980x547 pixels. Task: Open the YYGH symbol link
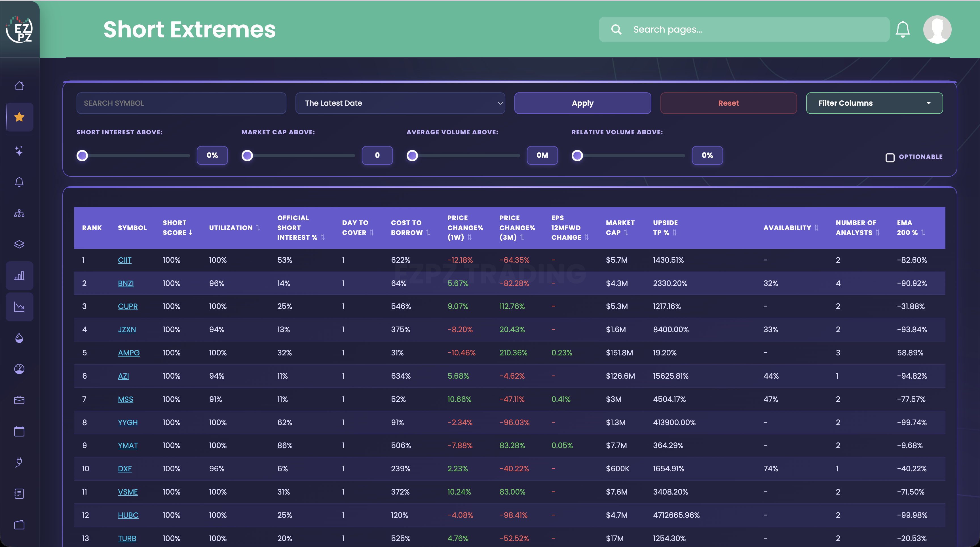tap(128, 422)
